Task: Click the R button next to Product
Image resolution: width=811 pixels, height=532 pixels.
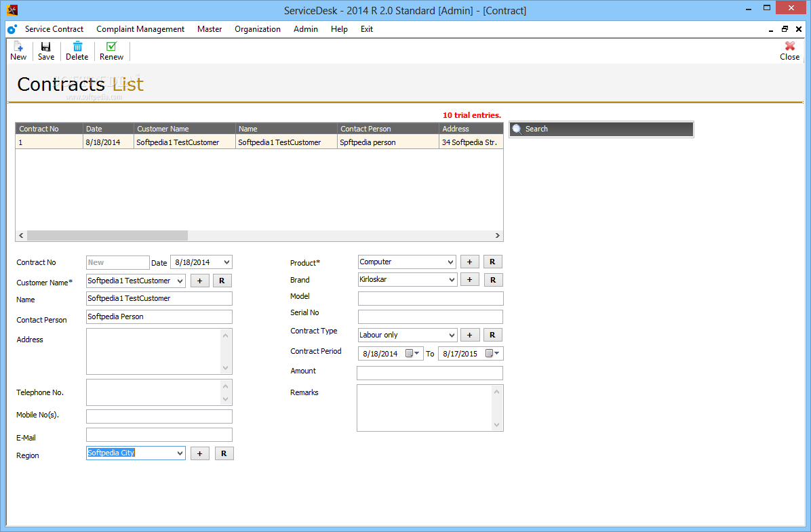Action: point(492,262)
